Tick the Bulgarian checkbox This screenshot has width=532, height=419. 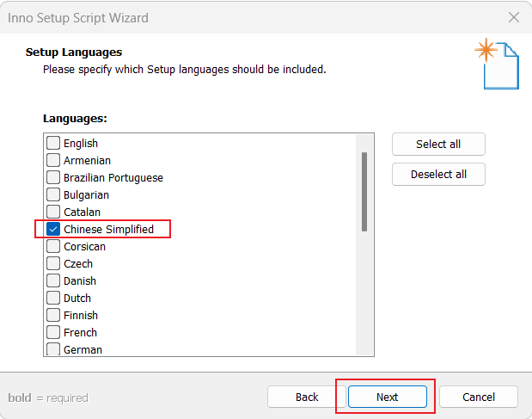click(x=53, y=195)
